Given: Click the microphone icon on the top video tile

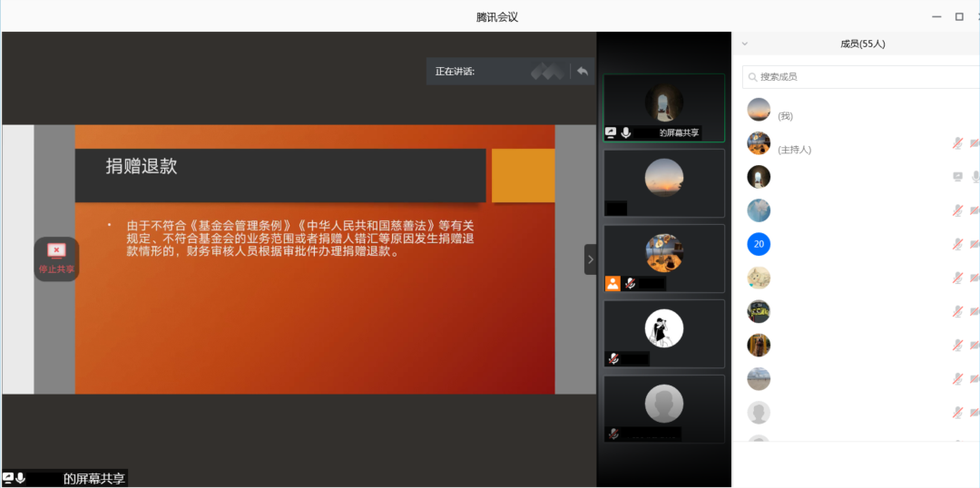Looking at the screenshot, I should pos(626,132).
